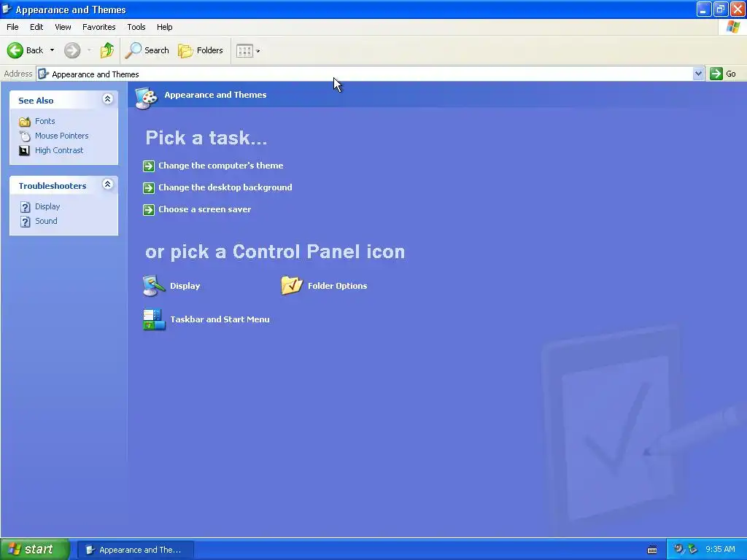Select Appearance and Themes taskbar button
The height and width of the screenshot is (560, 747).
[136, 550]
